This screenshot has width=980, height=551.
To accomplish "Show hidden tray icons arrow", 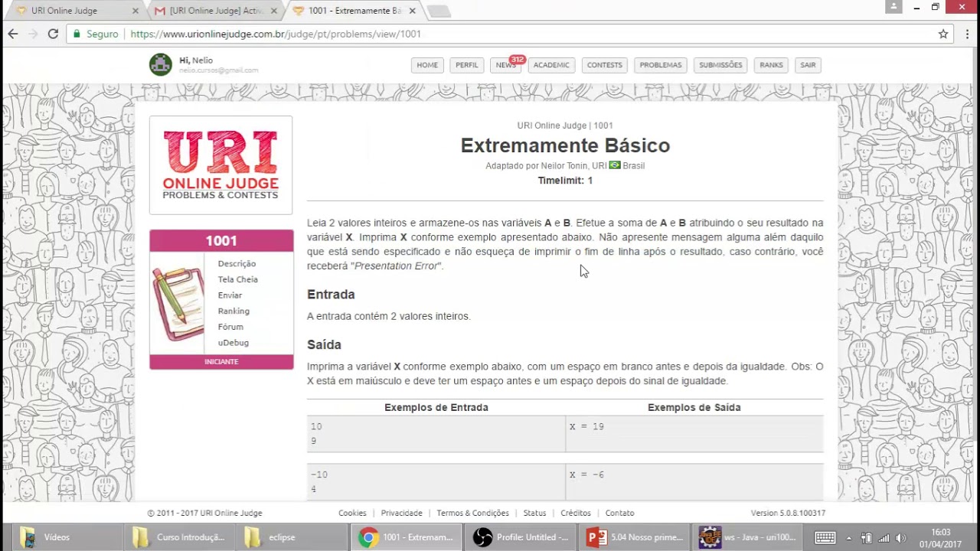I will [848, 538].
